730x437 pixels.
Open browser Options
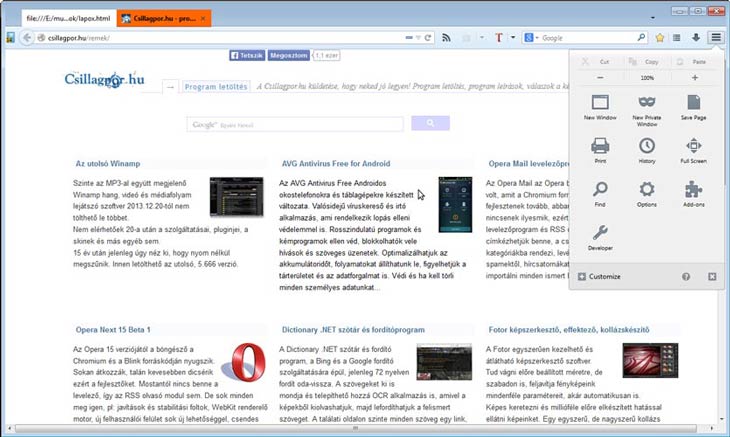[647, 194]
